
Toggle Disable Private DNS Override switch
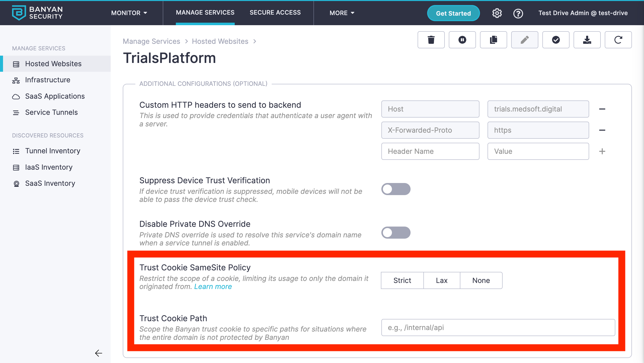(x=396, y=233)
